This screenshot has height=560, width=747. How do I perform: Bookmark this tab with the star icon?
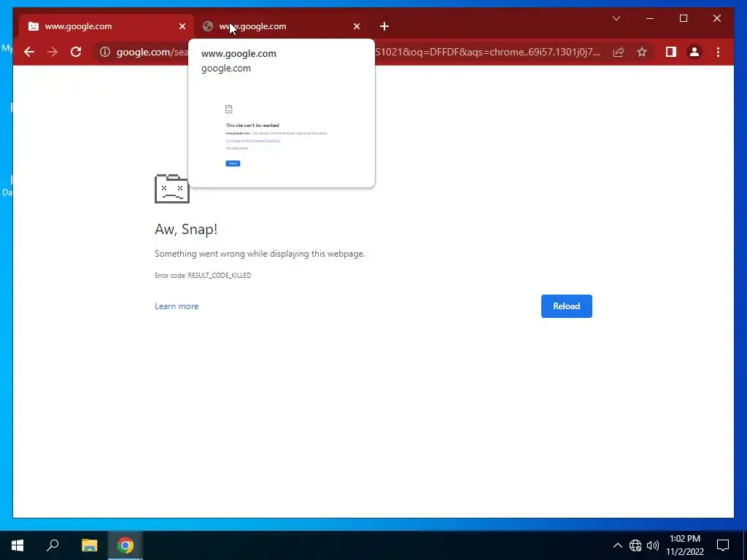642,52
